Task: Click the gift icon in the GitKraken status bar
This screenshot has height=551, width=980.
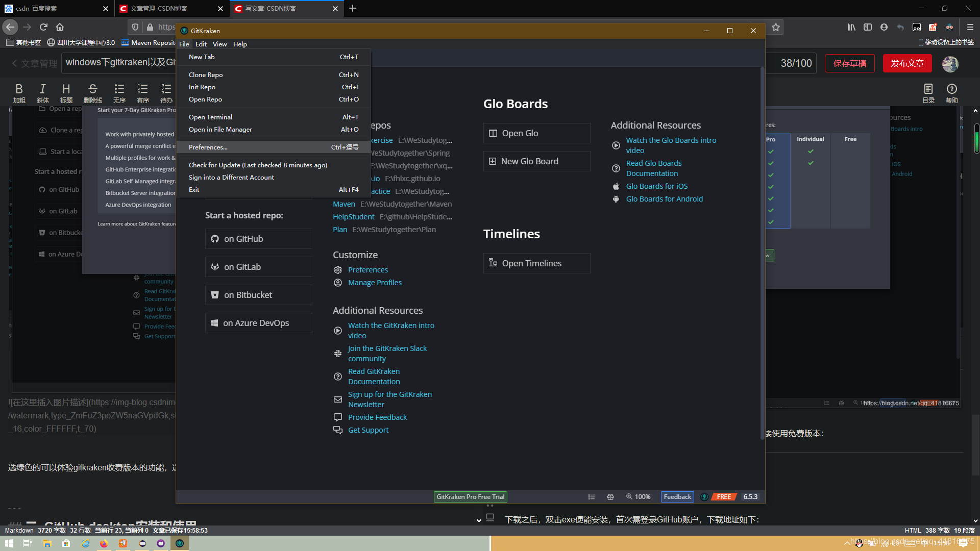Action: coord(610,497)
